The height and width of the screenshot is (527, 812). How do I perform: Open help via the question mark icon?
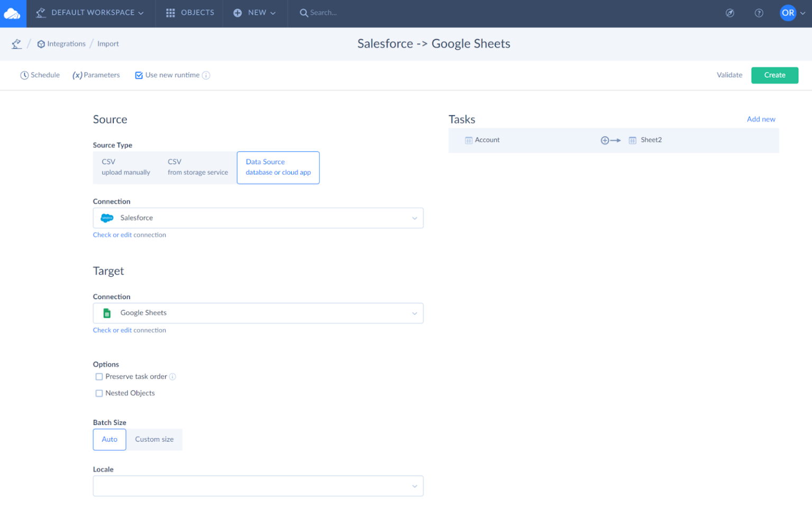pos(759,13)
